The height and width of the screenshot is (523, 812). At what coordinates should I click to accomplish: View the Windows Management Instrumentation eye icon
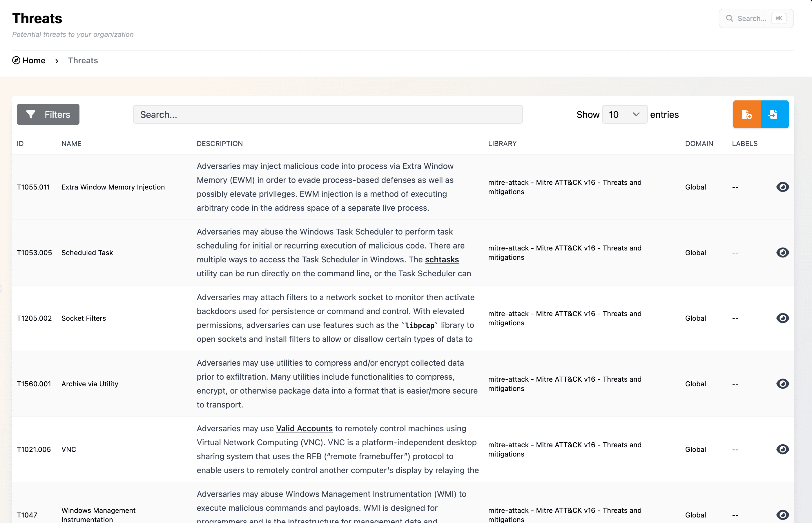tap(782, 515)
